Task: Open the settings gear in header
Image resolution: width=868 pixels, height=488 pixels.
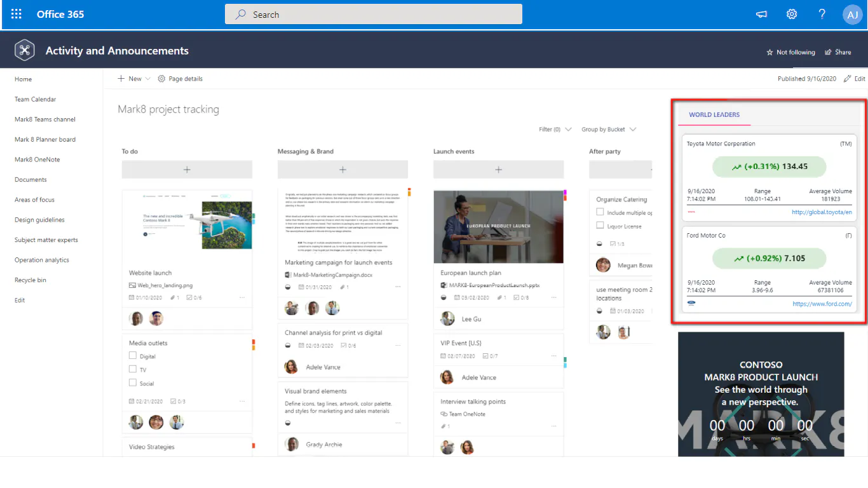Action: (792, 14)
